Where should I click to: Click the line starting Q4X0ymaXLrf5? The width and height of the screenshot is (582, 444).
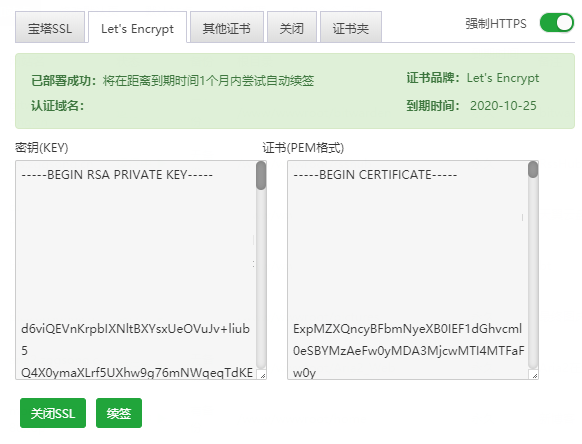pos(137,372)
